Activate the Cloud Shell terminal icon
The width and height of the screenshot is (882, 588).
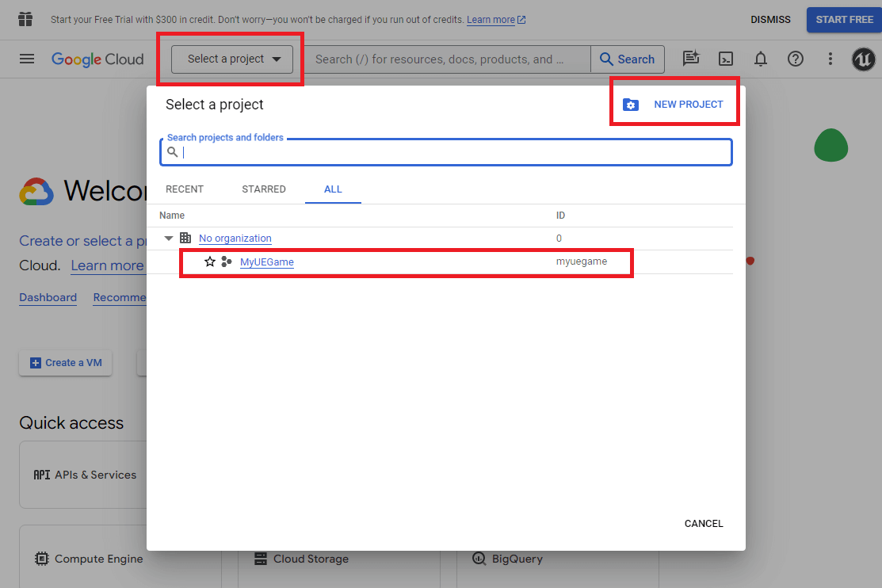tap(726, 59)
